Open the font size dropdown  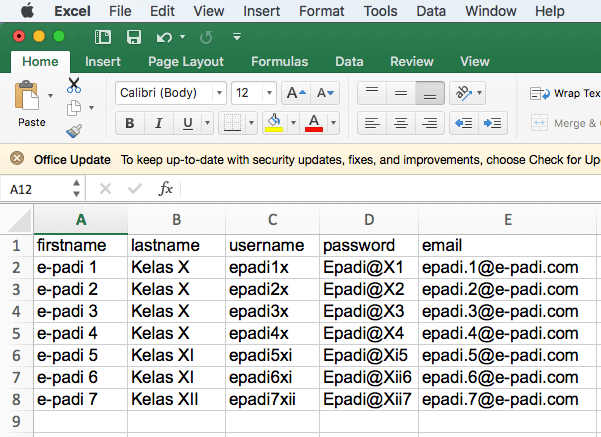point(254,93)
